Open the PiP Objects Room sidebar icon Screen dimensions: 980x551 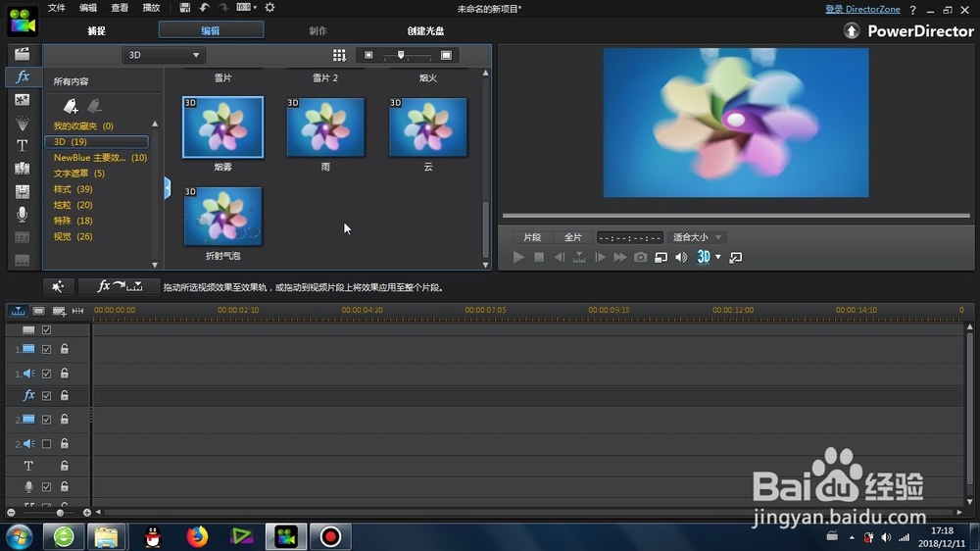[x=22, y=99]
